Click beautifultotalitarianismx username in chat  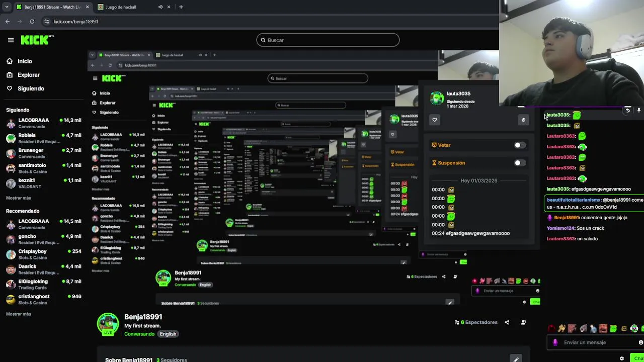click(x=574, y=200)
